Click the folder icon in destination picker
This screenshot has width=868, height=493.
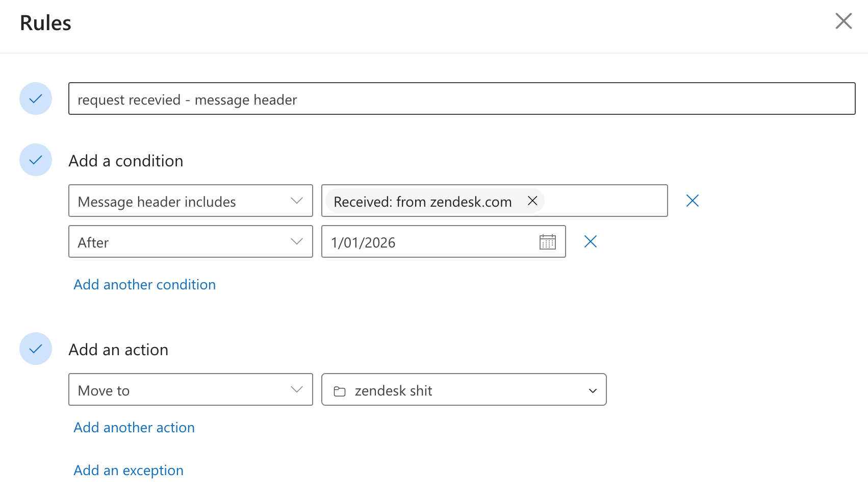click(x=340, y=391)
